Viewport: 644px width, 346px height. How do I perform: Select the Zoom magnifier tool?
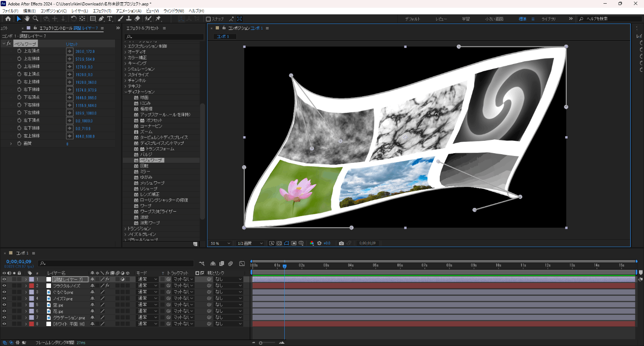(35, 19)
